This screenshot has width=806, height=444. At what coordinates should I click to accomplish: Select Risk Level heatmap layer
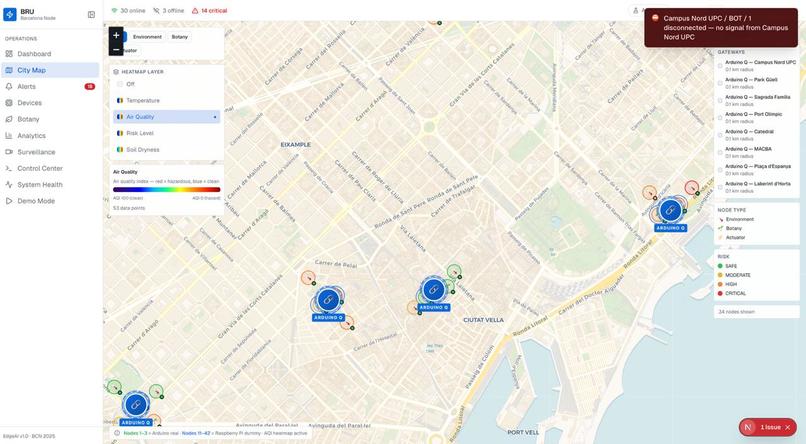coord(167,133)
